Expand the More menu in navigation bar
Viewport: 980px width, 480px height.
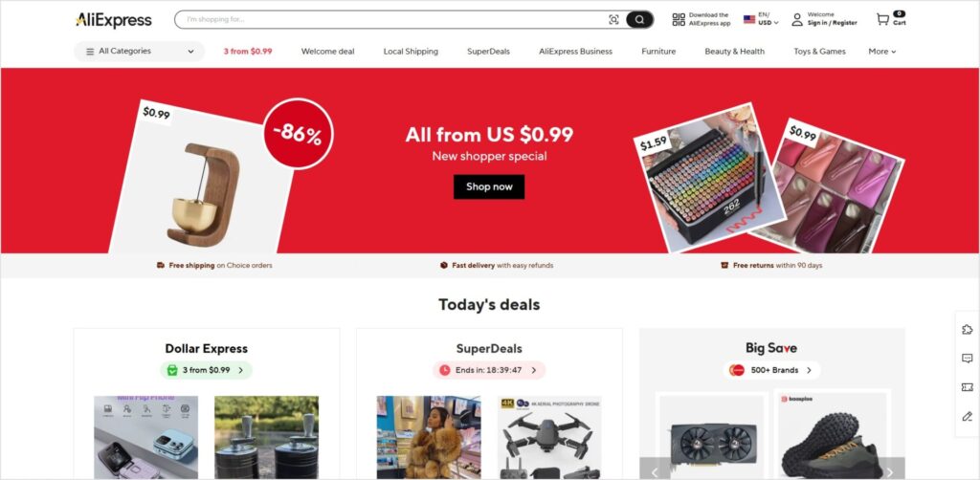(881, 52)
